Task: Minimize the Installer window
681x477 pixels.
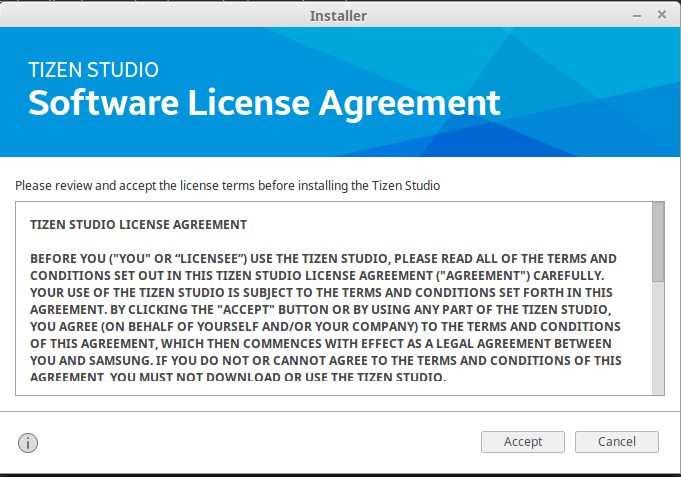Action: pos(637,16)
